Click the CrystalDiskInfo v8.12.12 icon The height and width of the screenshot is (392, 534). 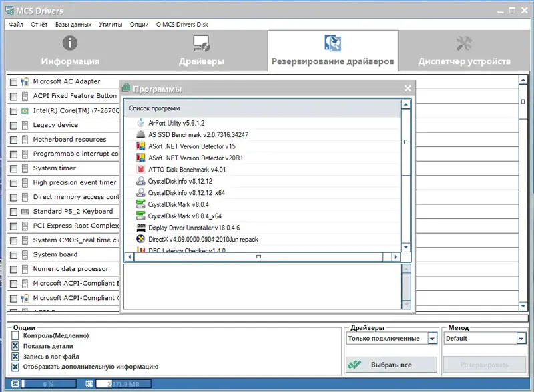(x=140, y=181)
